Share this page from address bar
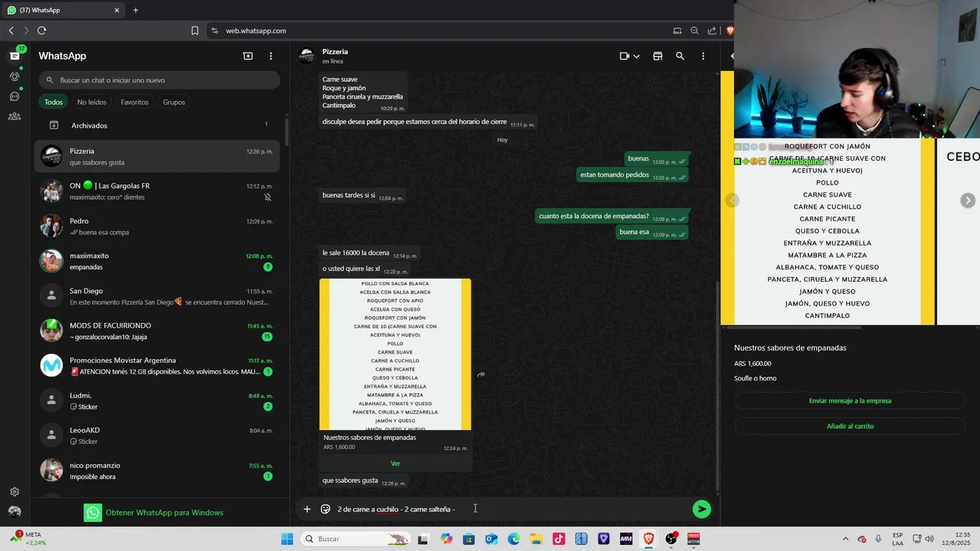The height and width of the screenshot is (551, 980). click(x=712, y=31)
